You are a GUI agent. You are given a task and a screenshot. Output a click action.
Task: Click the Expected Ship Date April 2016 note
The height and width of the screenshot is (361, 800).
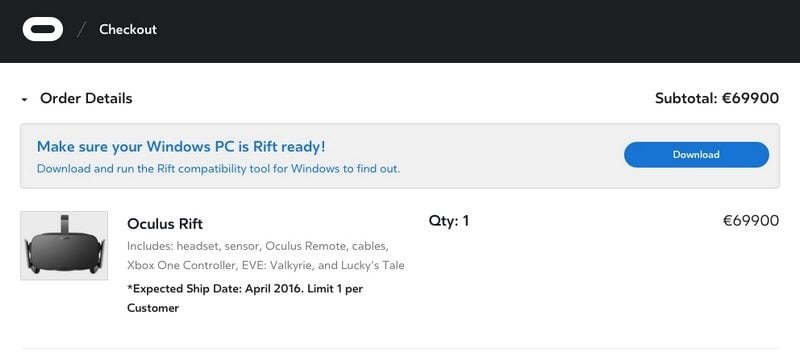pos(217,289)
